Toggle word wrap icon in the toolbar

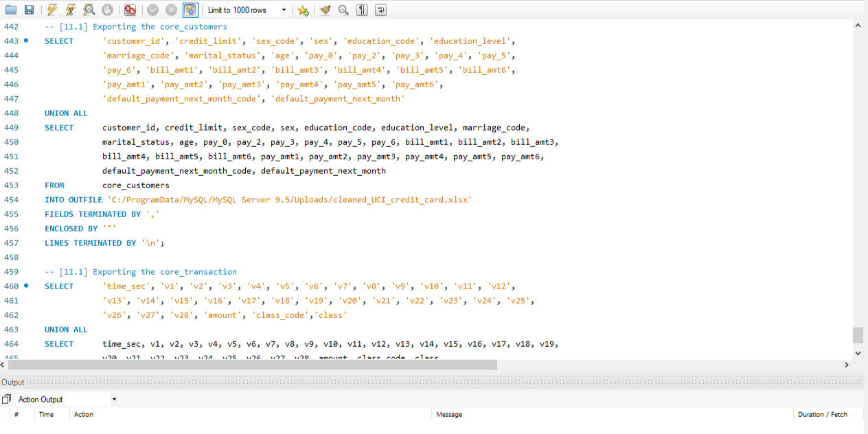pos(380,10)
